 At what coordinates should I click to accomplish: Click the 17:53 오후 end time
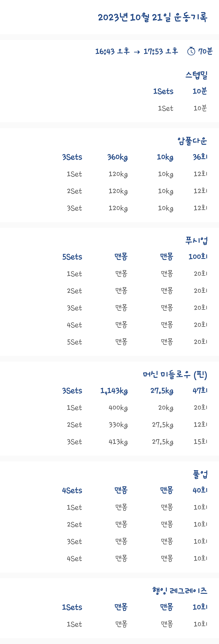(x=161, y=52)
